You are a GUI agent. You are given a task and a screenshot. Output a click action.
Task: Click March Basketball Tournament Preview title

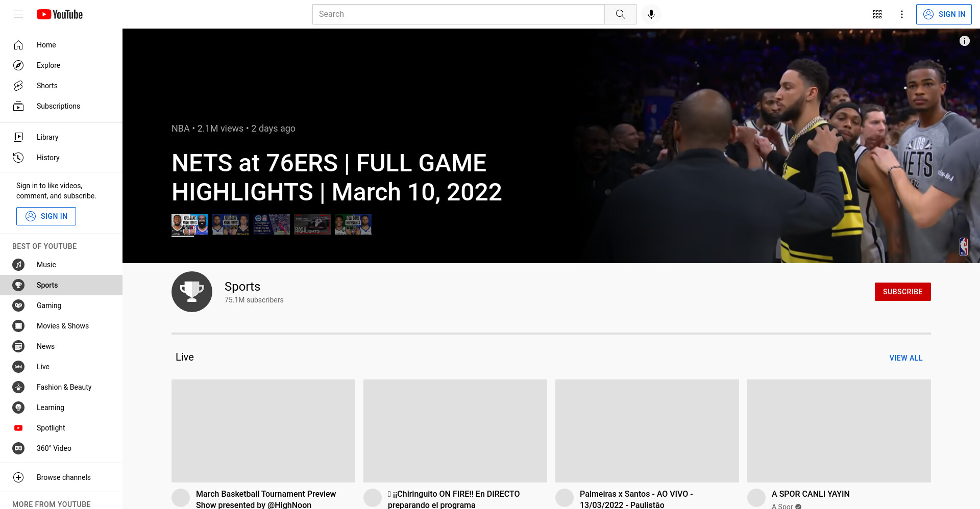(x=266, y=499)
